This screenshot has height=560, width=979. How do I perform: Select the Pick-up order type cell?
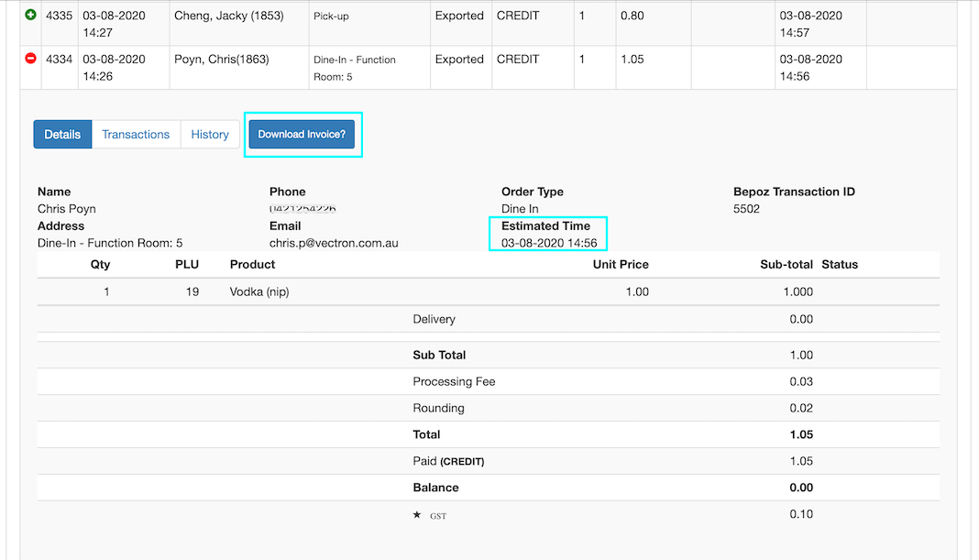(331, 16)
